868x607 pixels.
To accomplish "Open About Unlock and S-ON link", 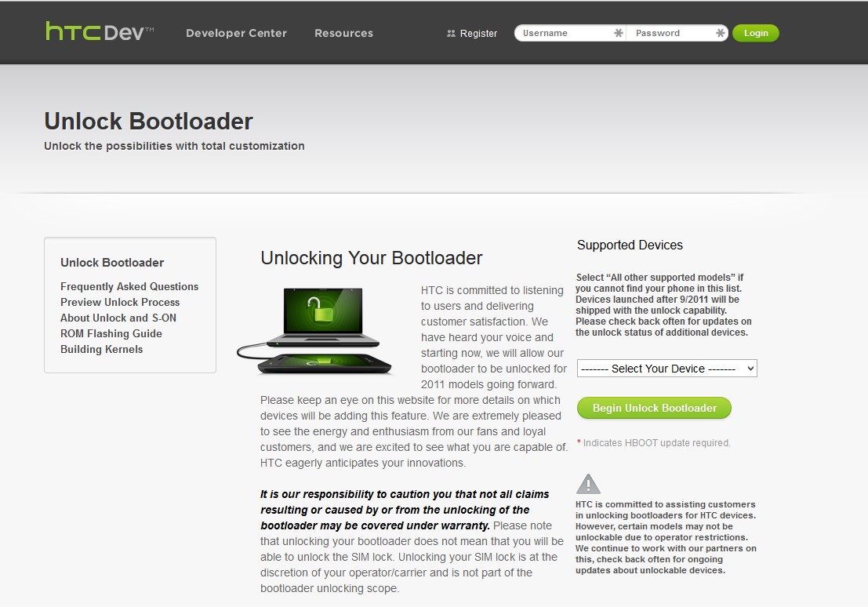I will (118, 318).
